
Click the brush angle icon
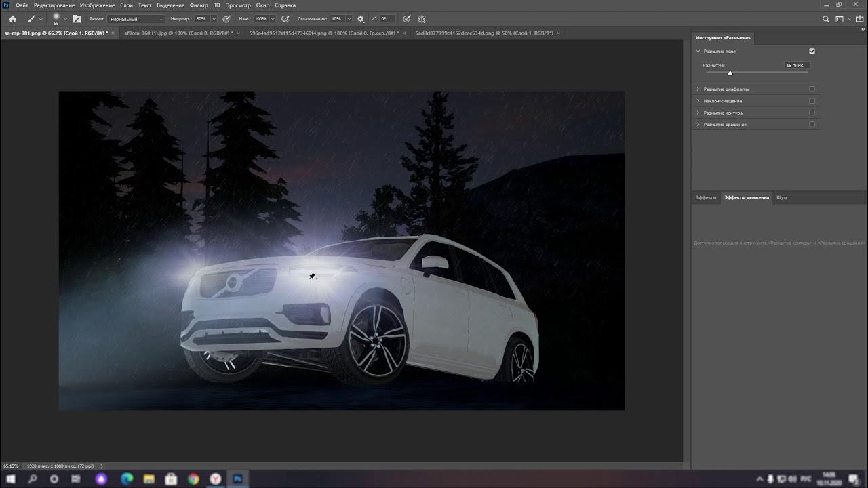pyautogui.click(x=375, y=19)
